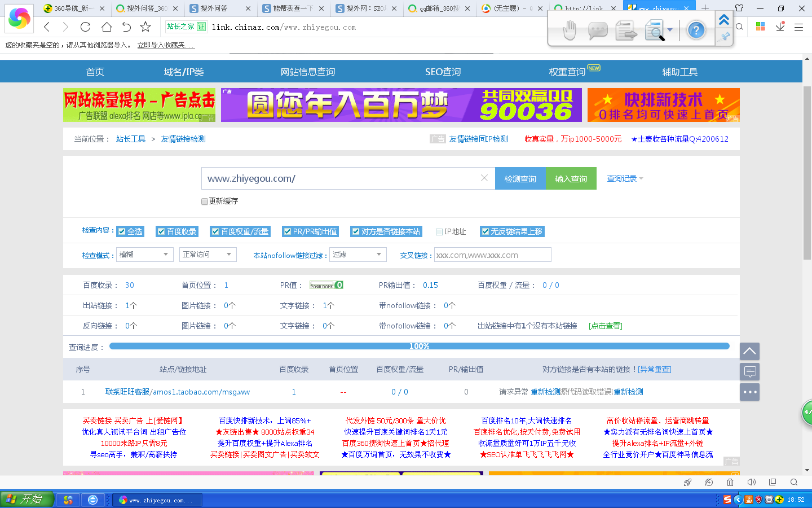Click the 交叉链接 input field
This screenshot has width=812, height=508.
(x=493, y=255)
